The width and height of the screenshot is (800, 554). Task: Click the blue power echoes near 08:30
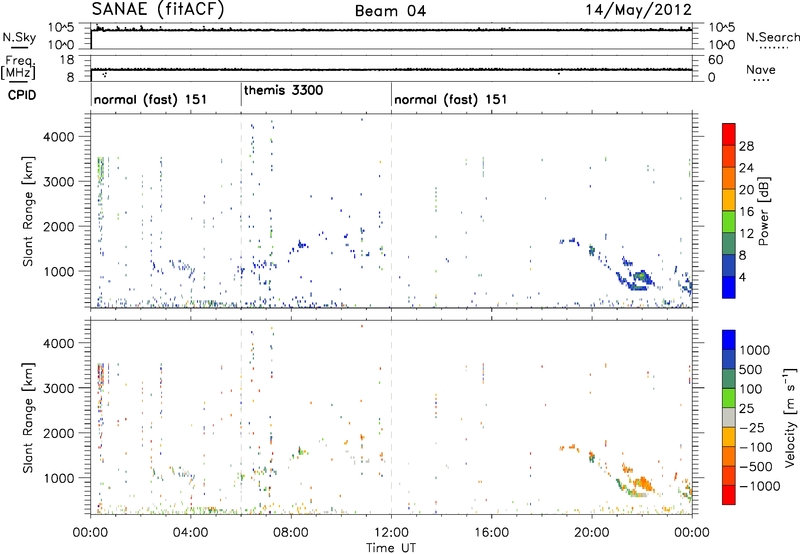click(301, 245)
